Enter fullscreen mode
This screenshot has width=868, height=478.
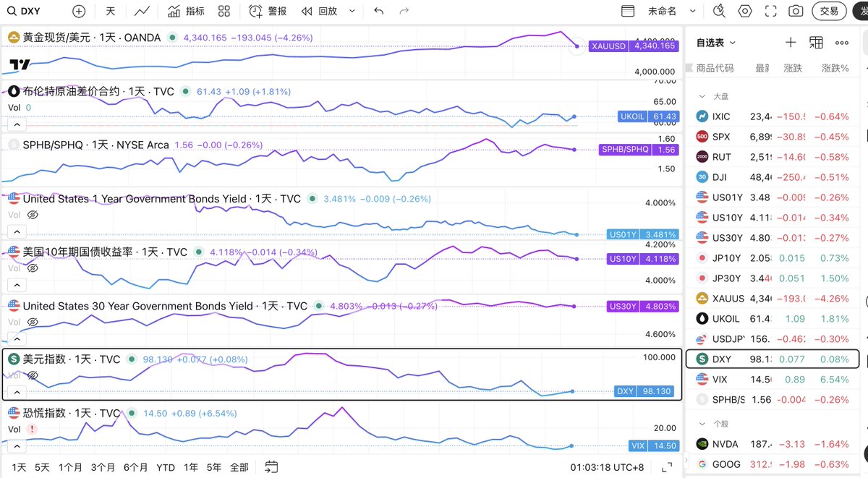[x=771, y=11]
